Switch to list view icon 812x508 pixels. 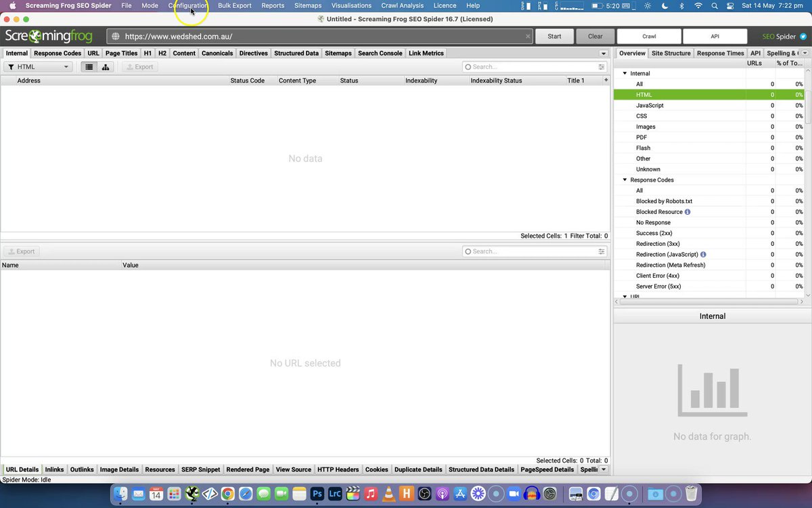click(89, 67)
